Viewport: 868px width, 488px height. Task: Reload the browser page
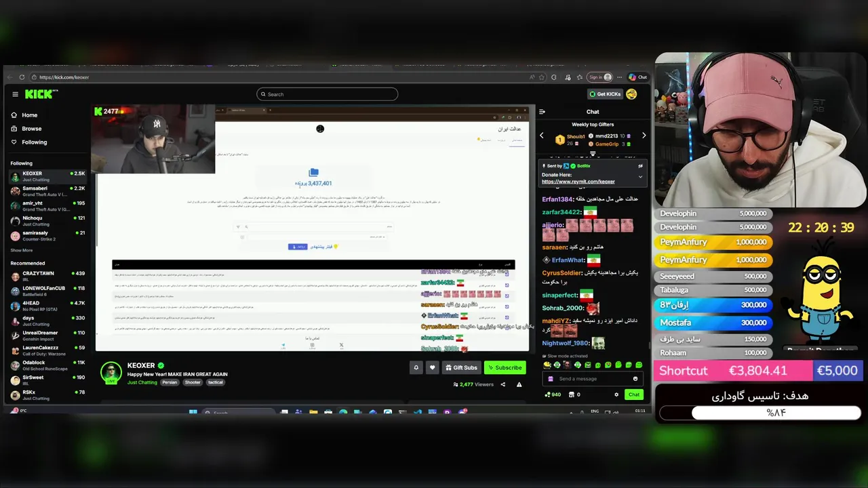point(22,77)
